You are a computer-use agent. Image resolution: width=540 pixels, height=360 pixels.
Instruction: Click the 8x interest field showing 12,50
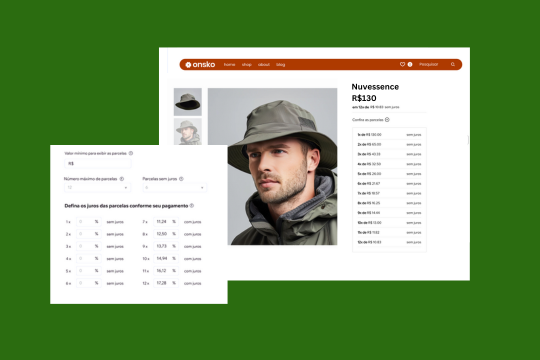coord(166,234)
